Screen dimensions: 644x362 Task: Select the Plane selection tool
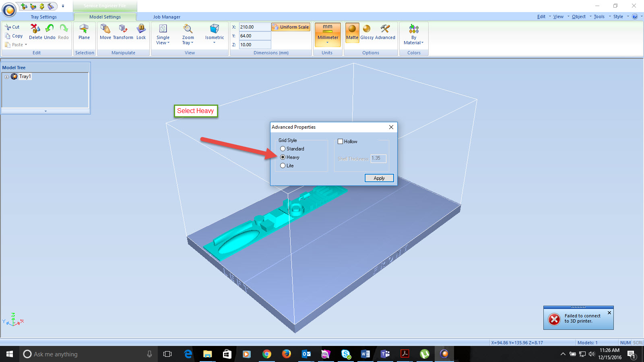coord(84,32)
